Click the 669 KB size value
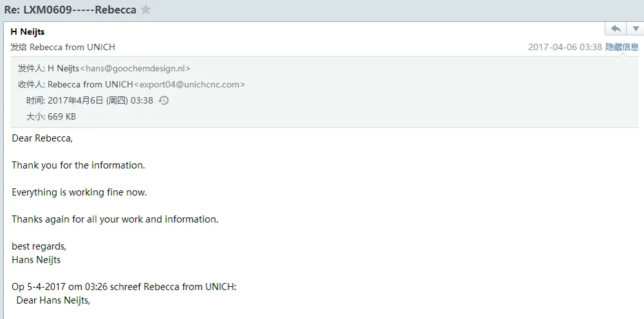The width and height of the screenshot is (644, 319). click(62, 116)
